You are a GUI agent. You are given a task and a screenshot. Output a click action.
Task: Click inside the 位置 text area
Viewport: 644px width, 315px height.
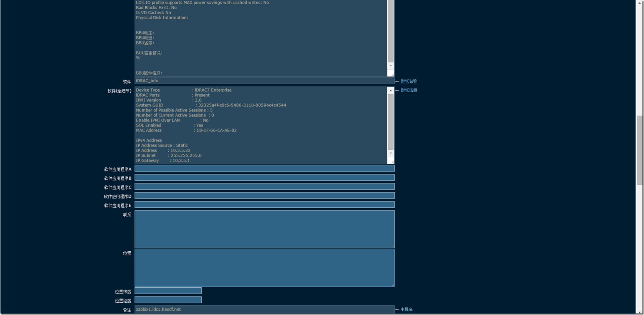pyautogui.click(x=264, y=268)
